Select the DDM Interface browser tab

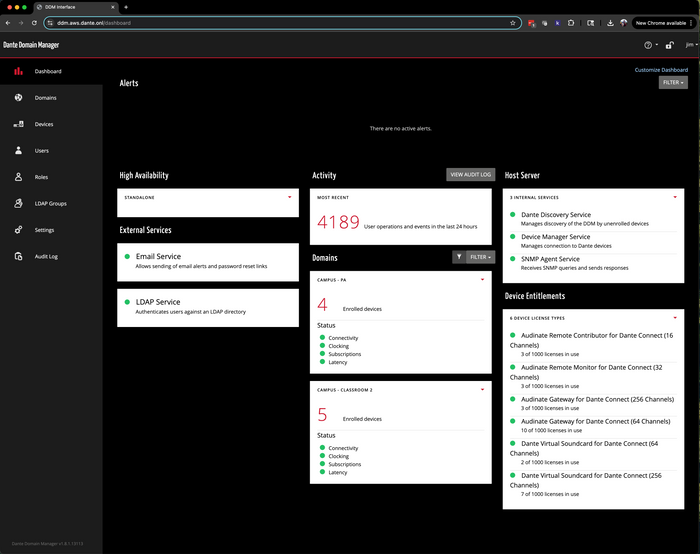tap(75, 7)
